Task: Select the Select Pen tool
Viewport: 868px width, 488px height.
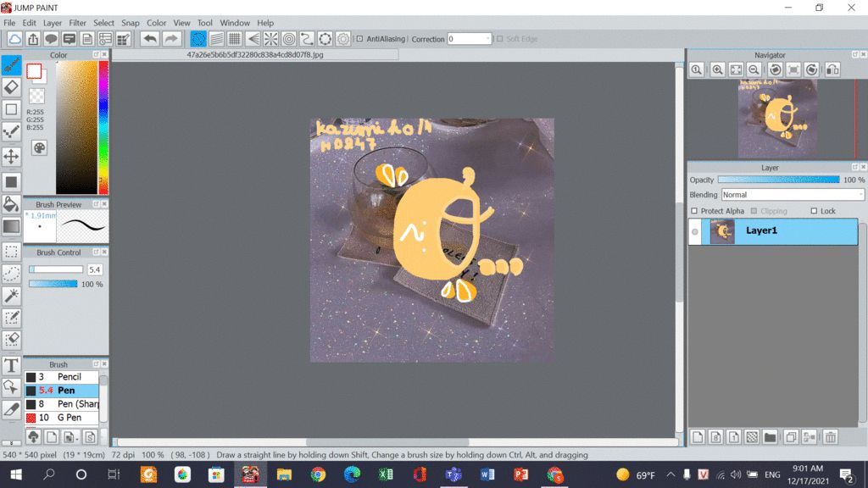Action: [x=11, y=318]
